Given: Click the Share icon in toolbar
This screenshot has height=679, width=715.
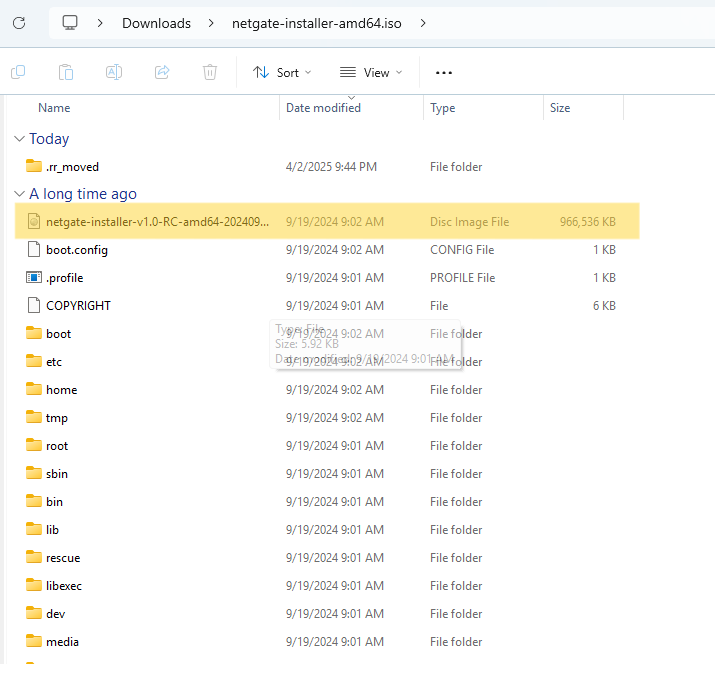Looking at the screenshot, I should (x=162, y=72).
